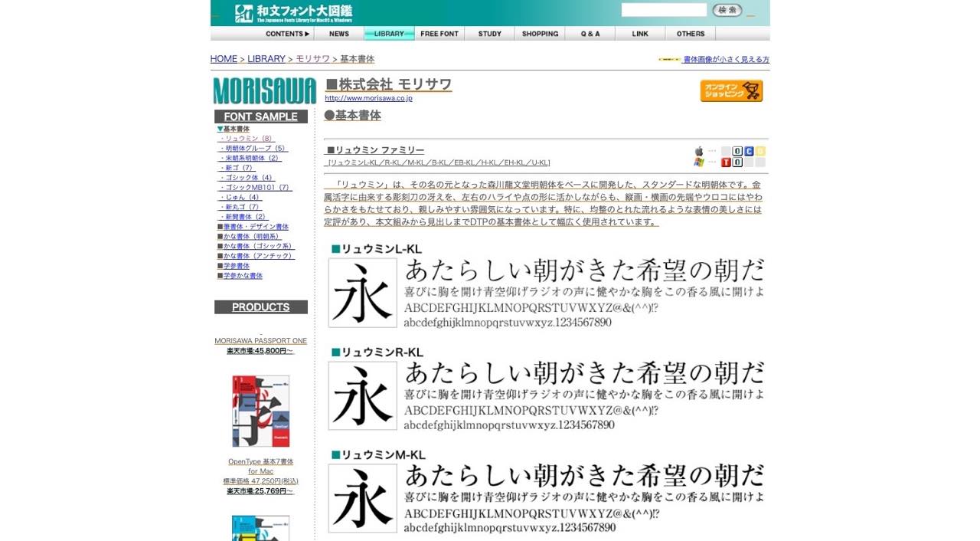
Task: Click the blue C format icon
Action: pyautogui.click(x=749, y=151)
